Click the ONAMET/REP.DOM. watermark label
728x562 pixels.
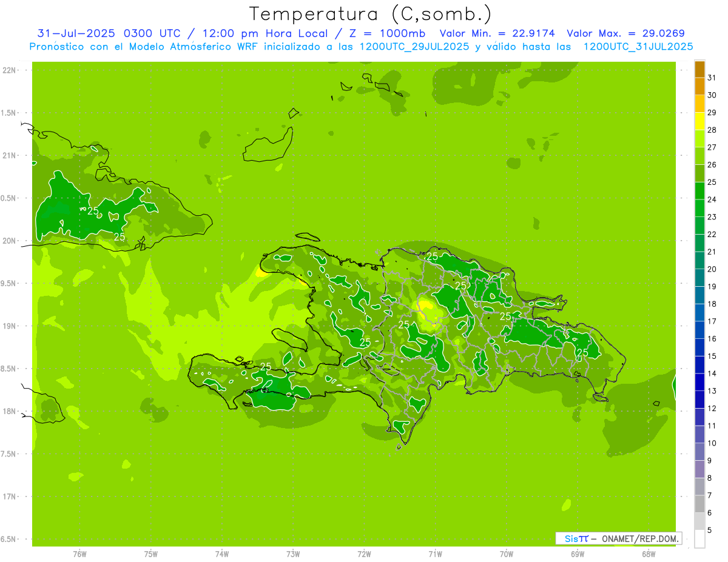pos(639,538)
